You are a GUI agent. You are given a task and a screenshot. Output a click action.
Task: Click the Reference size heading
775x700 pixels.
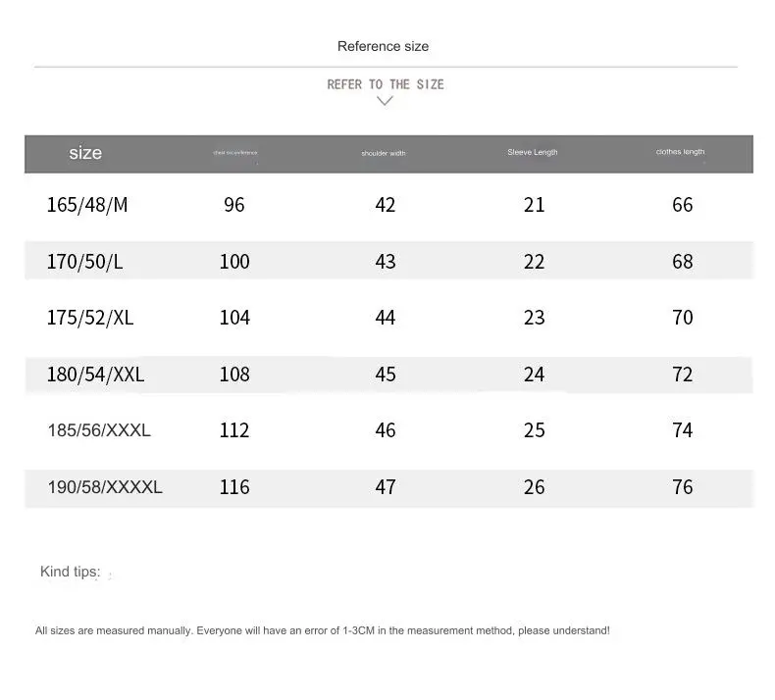tap(383, 46)
